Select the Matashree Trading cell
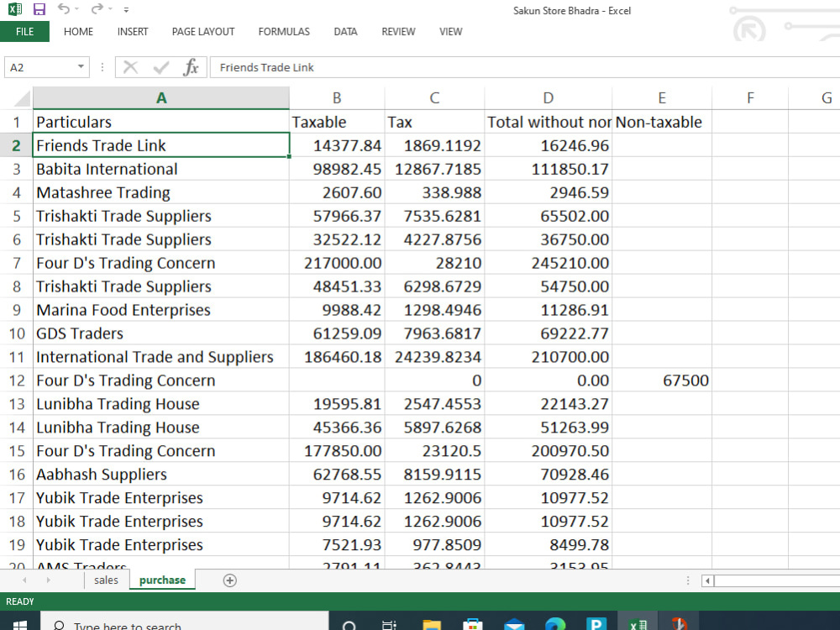This screenshot has height=630, width=840. [161, 192]
